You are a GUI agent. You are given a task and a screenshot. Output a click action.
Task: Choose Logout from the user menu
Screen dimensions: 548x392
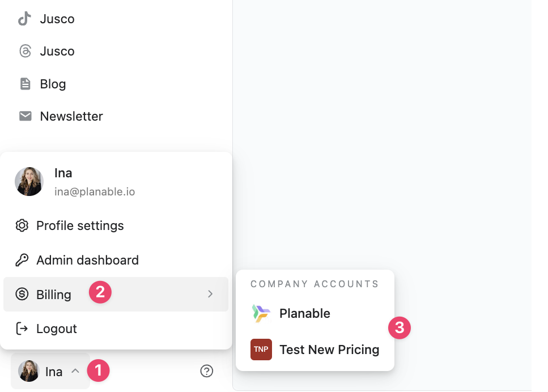(57, 329)
